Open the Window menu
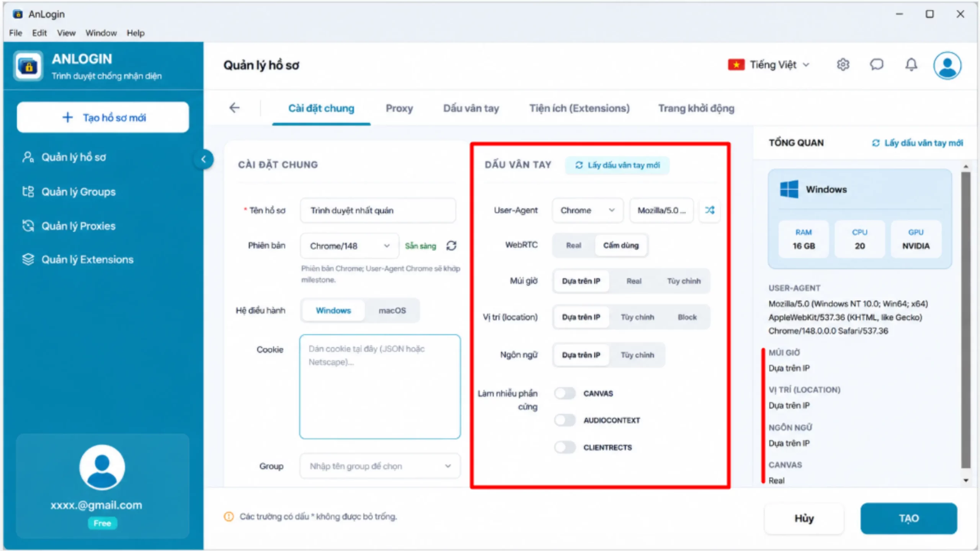The height and width of the screenshot is (551, 980). pos(101,33)
